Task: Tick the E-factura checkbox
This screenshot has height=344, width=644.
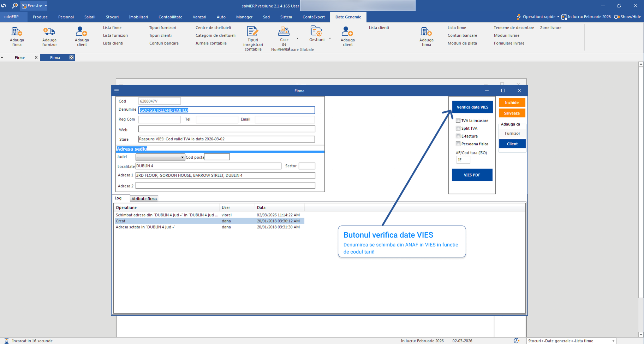Action: coord(458,136)
